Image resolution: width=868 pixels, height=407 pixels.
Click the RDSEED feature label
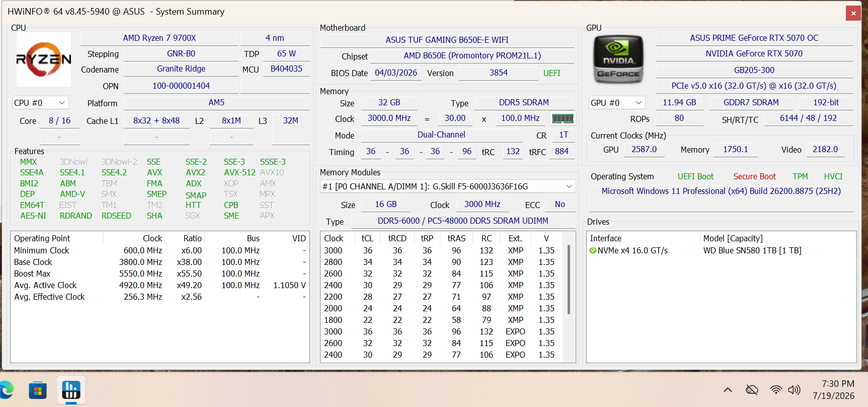point(116,216)
